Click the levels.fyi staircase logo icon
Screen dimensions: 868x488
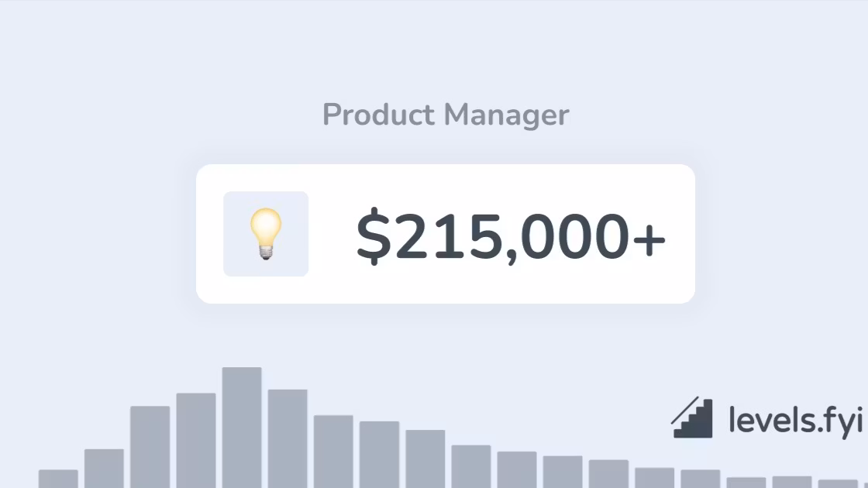coord(692,418)
